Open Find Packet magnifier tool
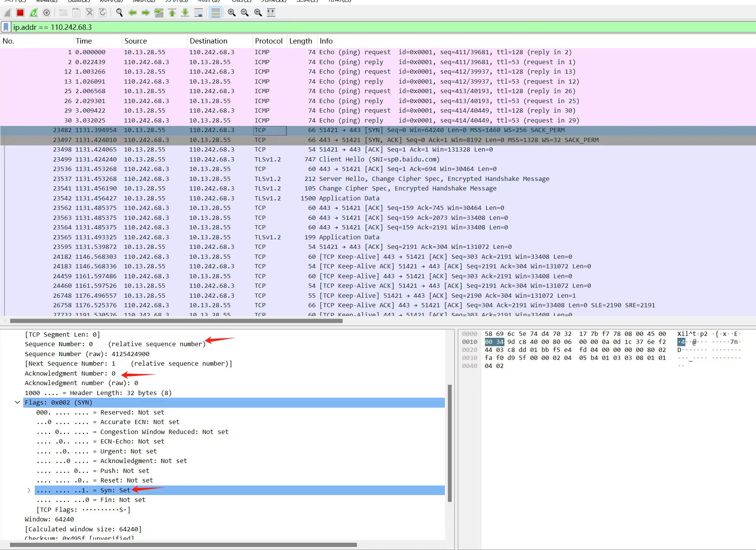The image size is (756, 550). coord(120,13)
